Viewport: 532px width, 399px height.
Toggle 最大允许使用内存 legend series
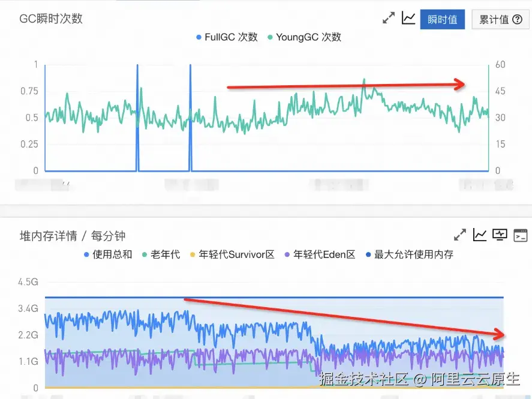[x=410, y=254]
